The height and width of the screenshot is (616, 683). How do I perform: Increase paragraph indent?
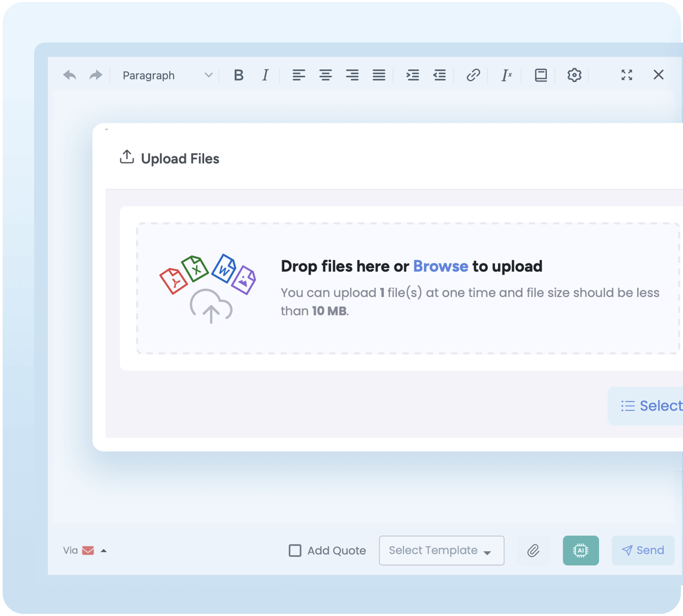(x=412, y=75)
